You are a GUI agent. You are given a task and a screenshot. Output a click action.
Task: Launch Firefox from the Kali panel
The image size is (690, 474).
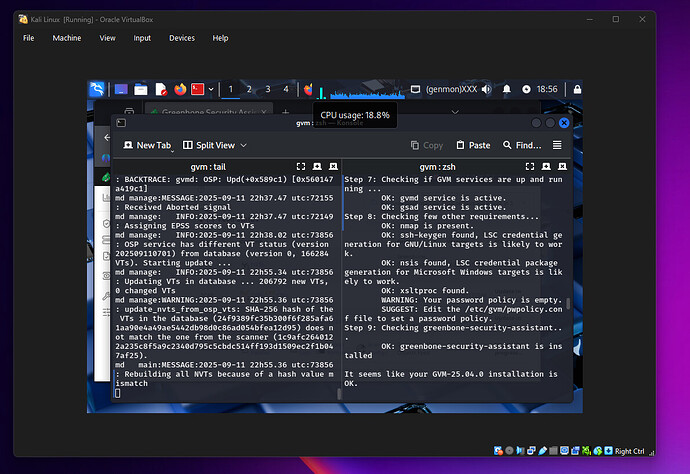click(x=180, y=89)
